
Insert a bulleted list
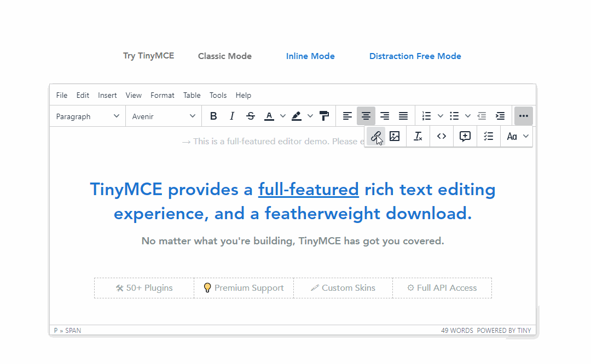coord(454,116)
